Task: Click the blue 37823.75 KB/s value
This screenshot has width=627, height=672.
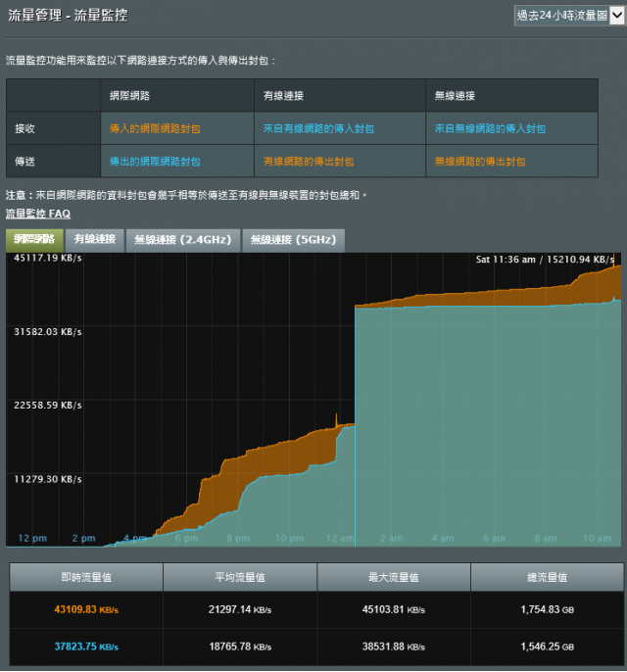Action: pyautogui.click(x=86, y=647)
